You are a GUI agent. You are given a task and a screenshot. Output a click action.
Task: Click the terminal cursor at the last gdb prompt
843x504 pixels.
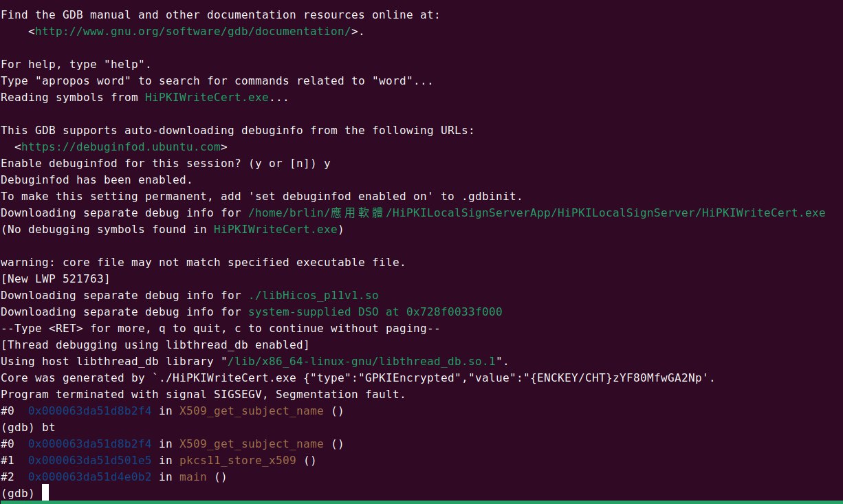[45, 493]
